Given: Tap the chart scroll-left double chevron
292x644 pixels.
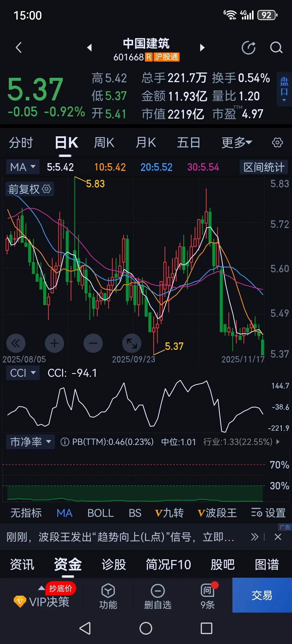Looking at the screenshot, I should coord(16,343).
